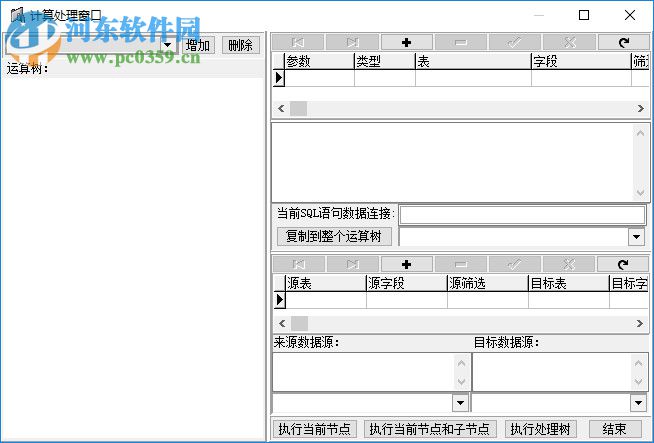This screenshot has height=443, width=654.
Task: Click the 执行当前节点 button
Action: (x=314, y=429)
